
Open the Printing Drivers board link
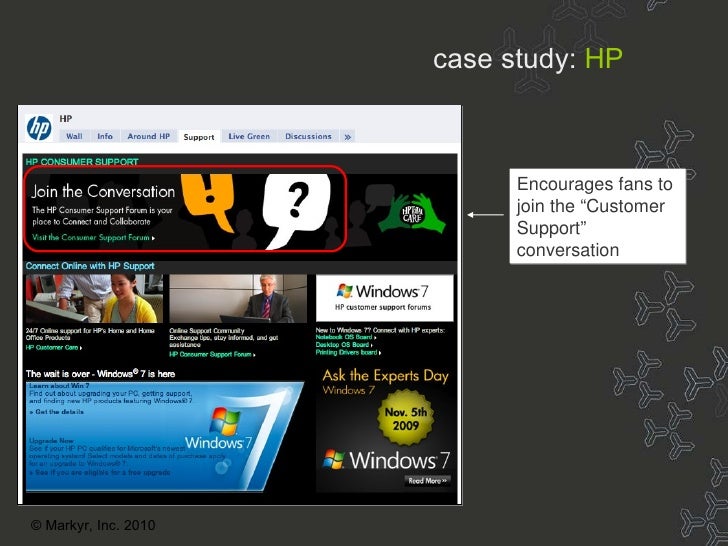point(348,352)
